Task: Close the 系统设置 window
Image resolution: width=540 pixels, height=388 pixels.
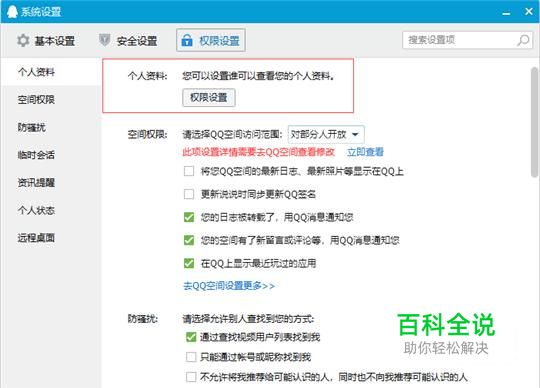Action: 529,11
